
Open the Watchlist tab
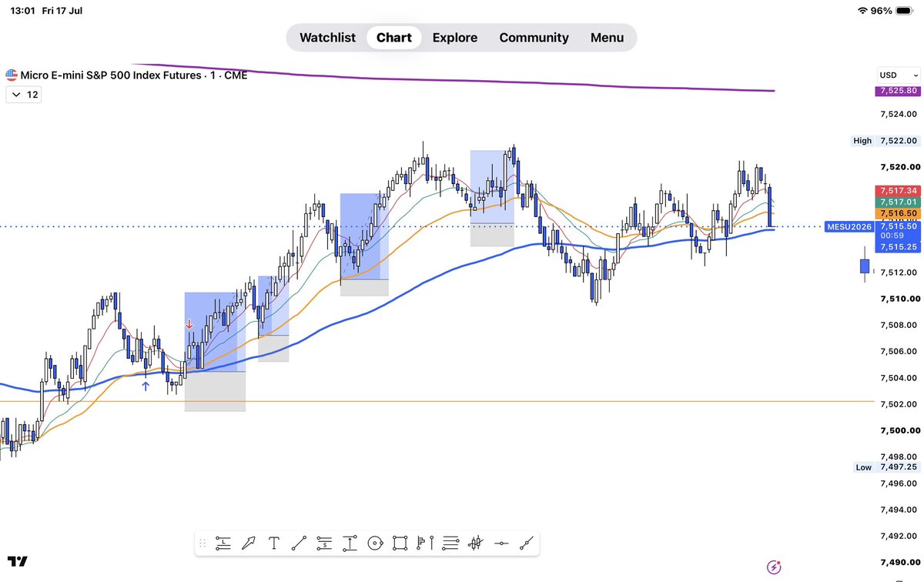[x=327, y=37]
